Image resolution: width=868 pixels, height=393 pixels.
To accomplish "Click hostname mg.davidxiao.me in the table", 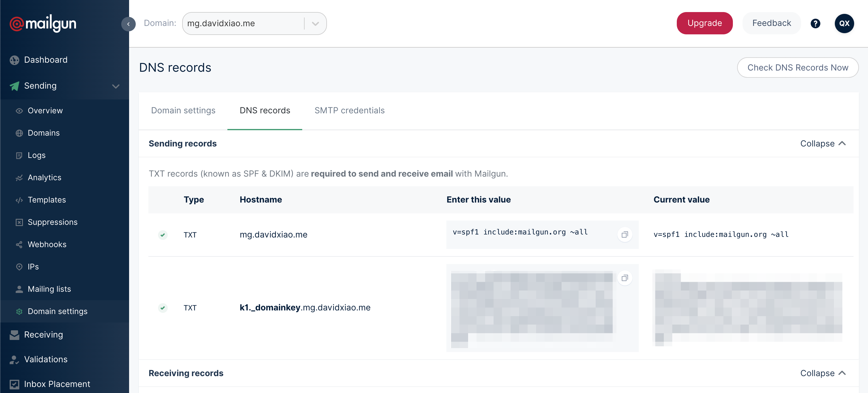I will point(273,235).
